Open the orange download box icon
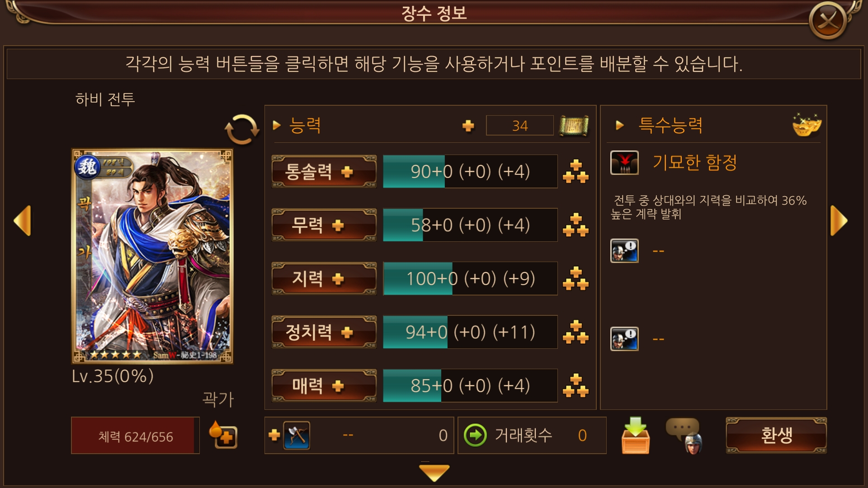868x488 pixels. tap(636, 435)
